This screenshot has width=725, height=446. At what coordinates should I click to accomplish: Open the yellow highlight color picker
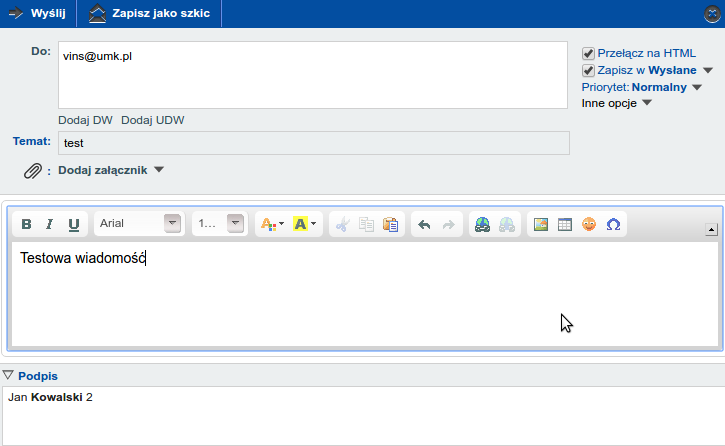point(305,224)
